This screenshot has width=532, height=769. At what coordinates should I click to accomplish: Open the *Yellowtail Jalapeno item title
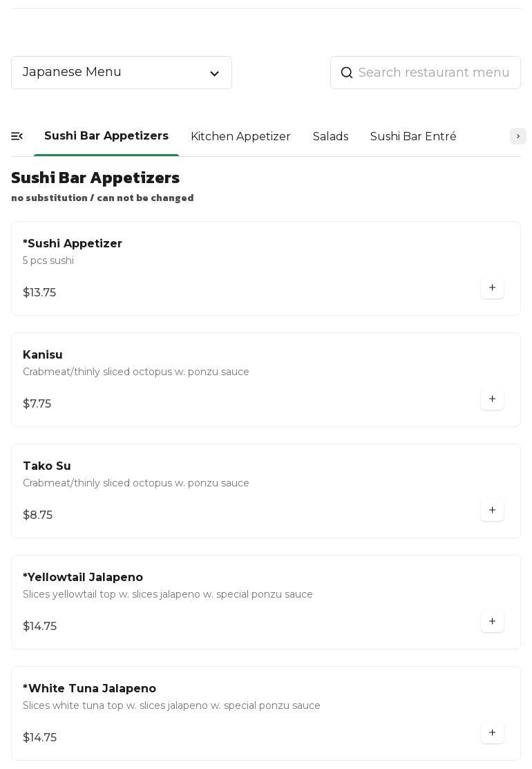83,577
